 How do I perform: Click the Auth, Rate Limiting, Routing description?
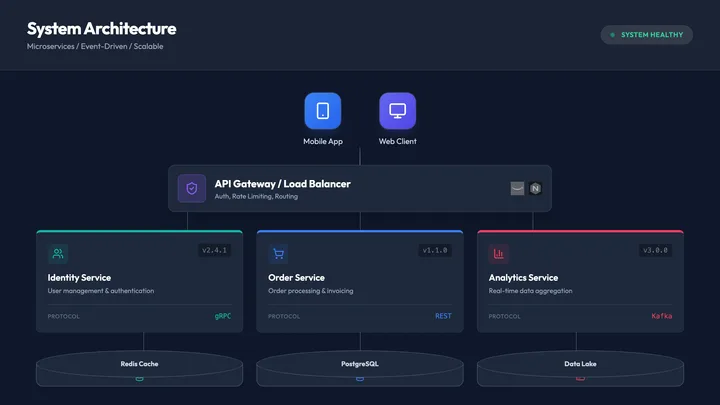pyautogui.click(x=256, y=197)
